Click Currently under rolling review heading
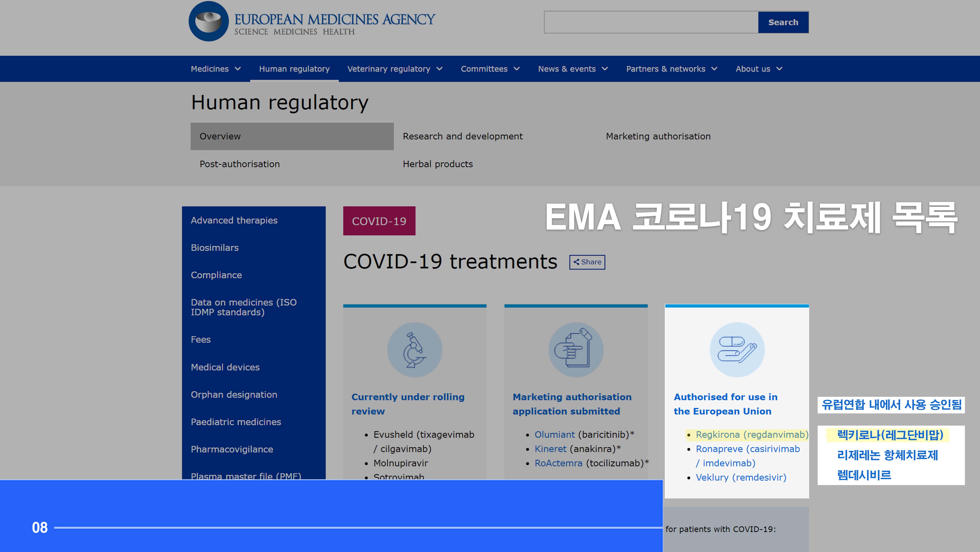This screenshot has height=552, width=980. (x=408, y=404)
